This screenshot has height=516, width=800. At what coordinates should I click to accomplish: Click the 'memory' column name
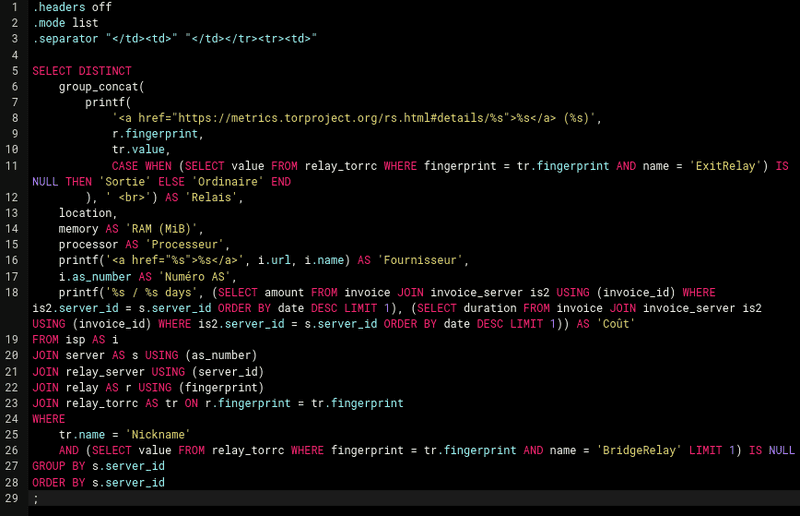pyautogui.click(x=79, y=229)
